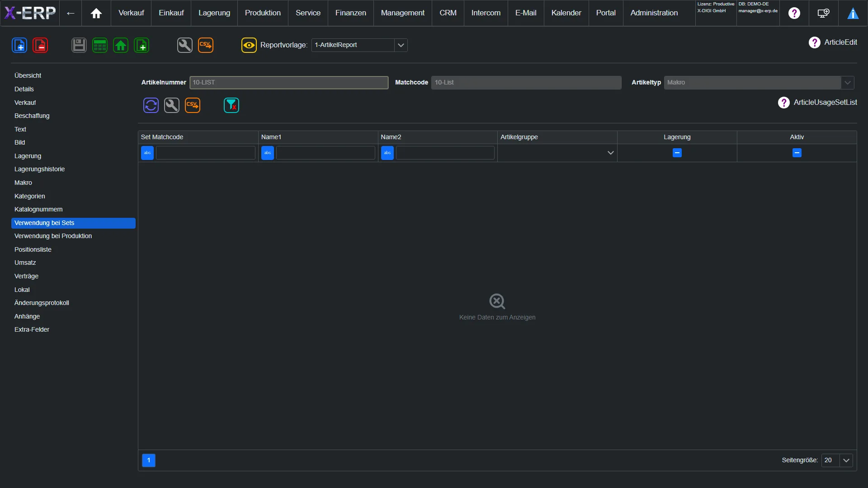Image resolution: width=868 pixels, height=488 pixels.
Task: Click the blue info triangle icon
Action: tap(853, 14)
